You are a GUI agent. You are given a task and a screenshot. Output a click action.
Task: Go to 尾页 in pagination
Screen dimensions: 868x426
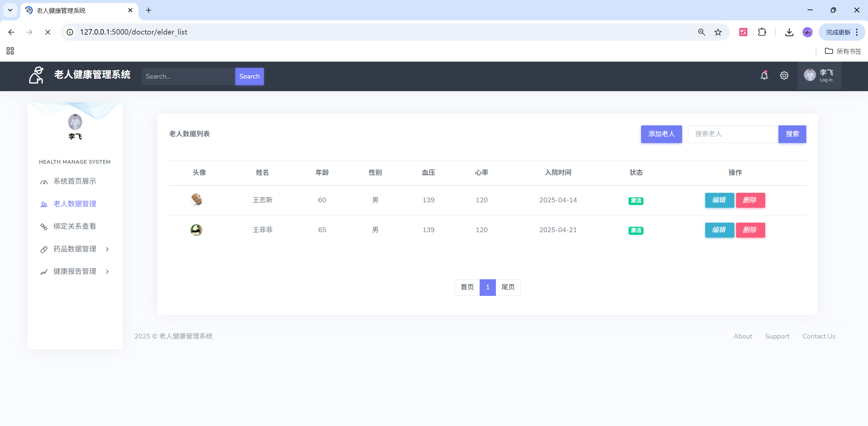pos(508,287)
